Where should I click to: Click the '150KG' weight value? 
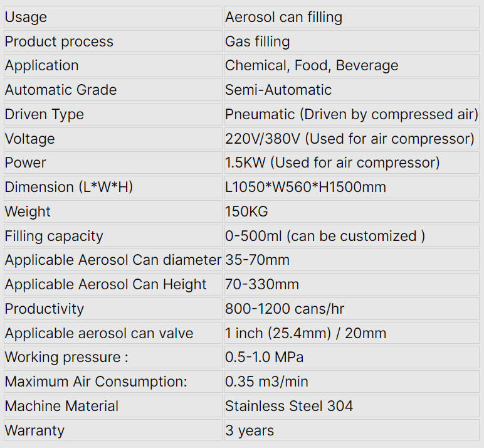[246, 211]
